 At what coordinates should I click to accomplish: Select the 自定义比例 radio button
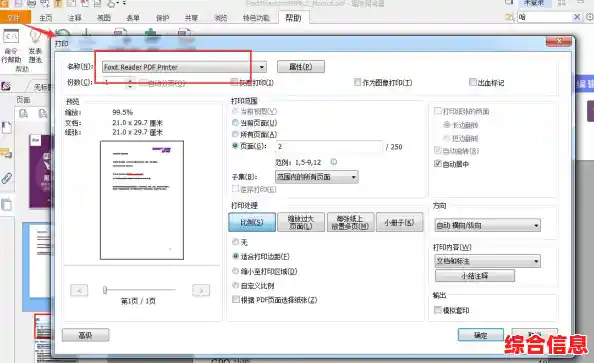[x=236, y=285]
